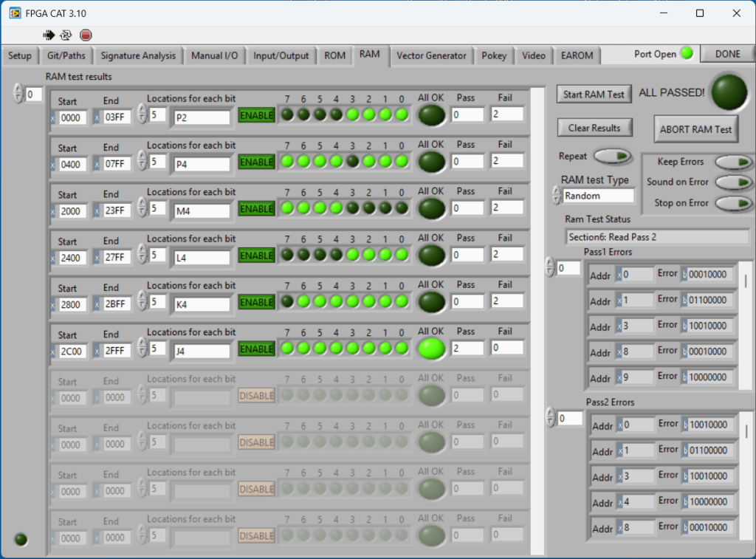Open the Signature Analysis tab
756x559 pixels.
pos(138,55)
